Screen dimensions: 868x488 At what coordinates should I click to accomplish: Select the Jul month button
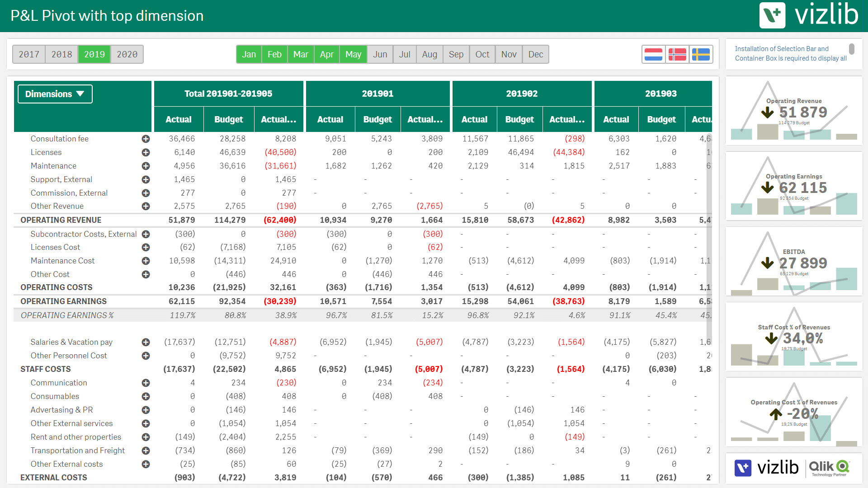pos(405,54)
